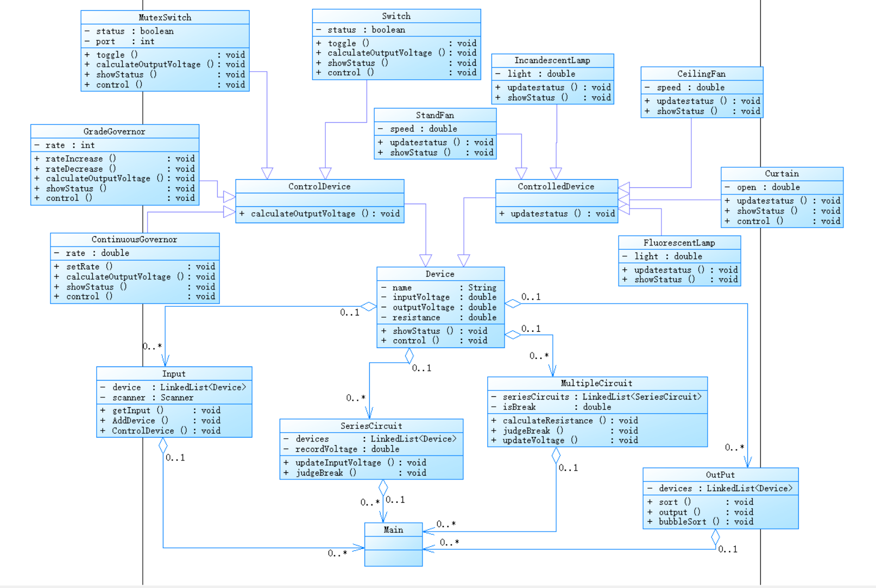Click the StandFan class header
The height and width of the screenshot is (588, 876).
tap(435, 115)
